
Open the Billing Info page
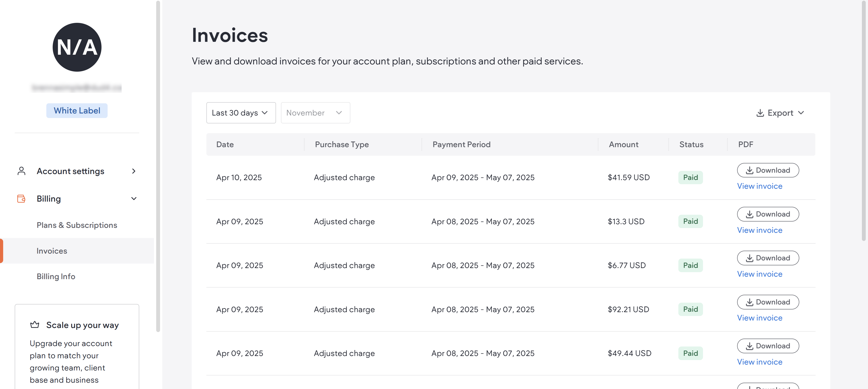tap(56, 276)
